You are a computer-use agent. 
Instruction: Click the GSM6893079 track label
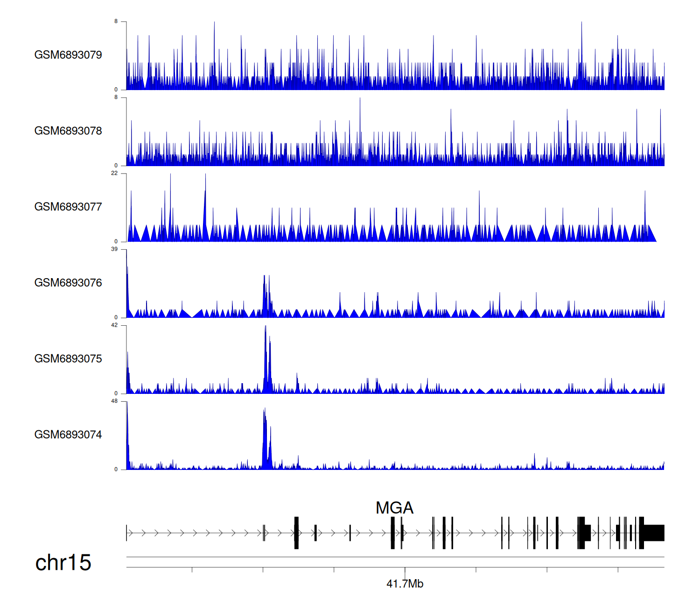[68, 55]
